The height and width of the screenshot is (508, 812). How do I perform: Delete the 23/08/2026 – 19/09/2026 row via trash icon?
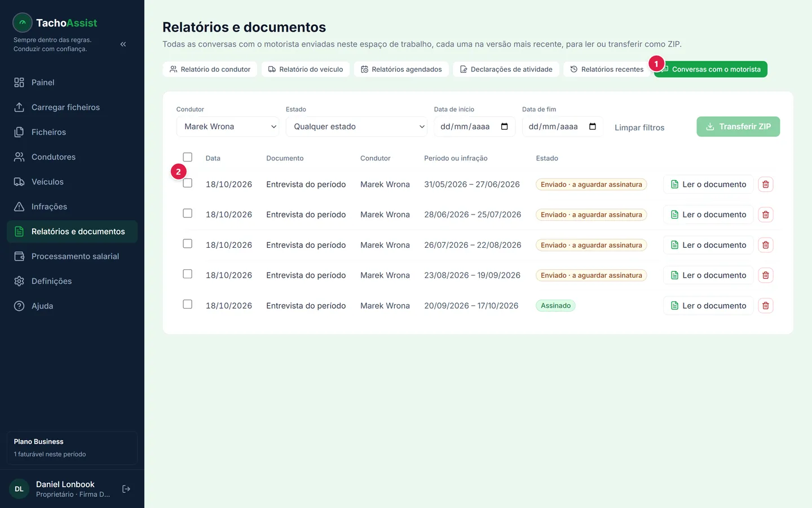(x=766, y=275)
